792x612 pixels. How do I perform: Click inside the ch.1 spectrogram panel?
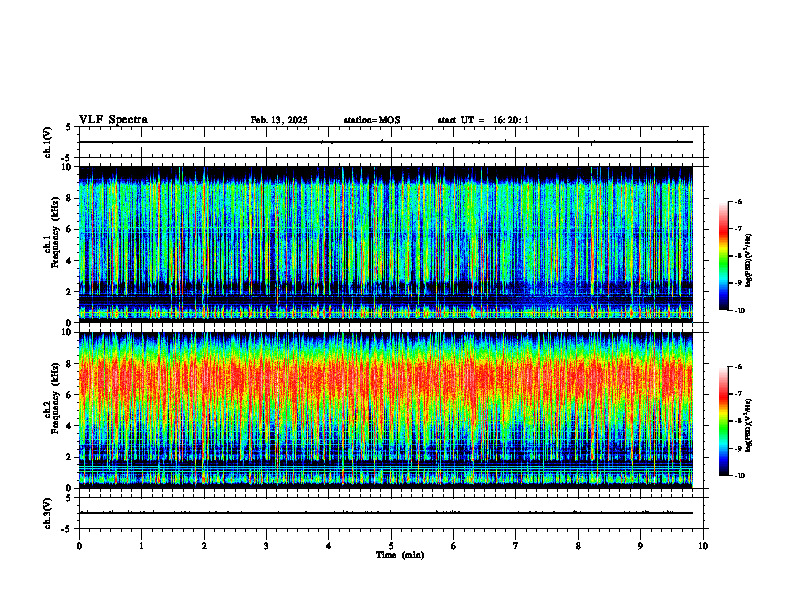tap(386, 244)
